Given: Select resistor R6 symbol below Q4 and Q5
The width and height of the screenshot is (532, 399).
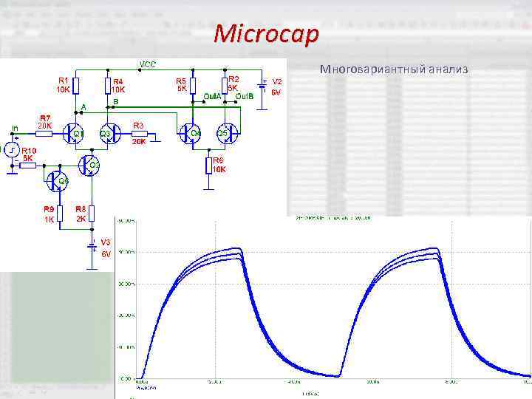Looking at the screenshot, I should pos(208,166).
